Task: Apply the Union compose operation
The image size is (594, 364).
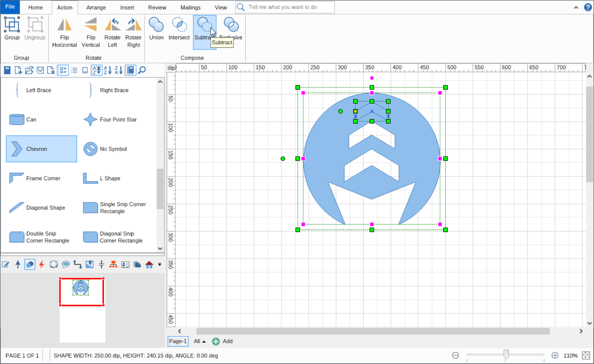Action: (x=156, y=30)
